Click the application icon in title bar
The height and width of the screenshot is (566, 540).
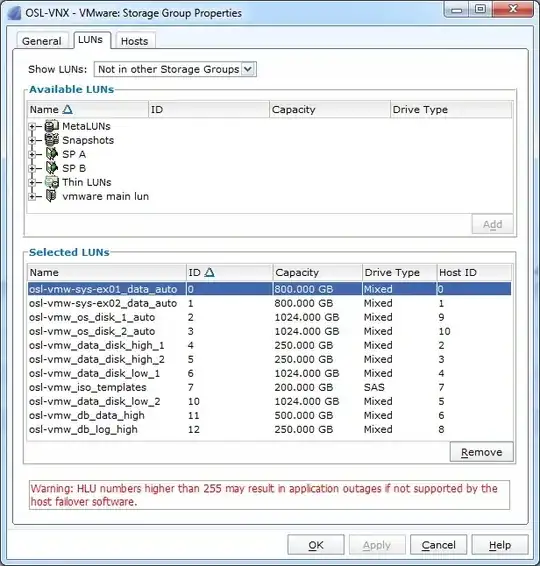click(x=14, y=13)
